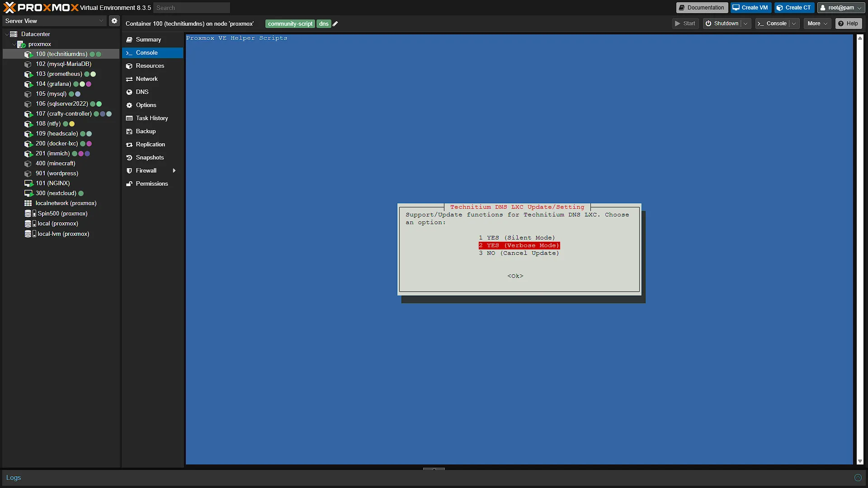Click the <Ok> dialog button
The height and width of the screenshot is (488, 868).
(x=515, y=276)
